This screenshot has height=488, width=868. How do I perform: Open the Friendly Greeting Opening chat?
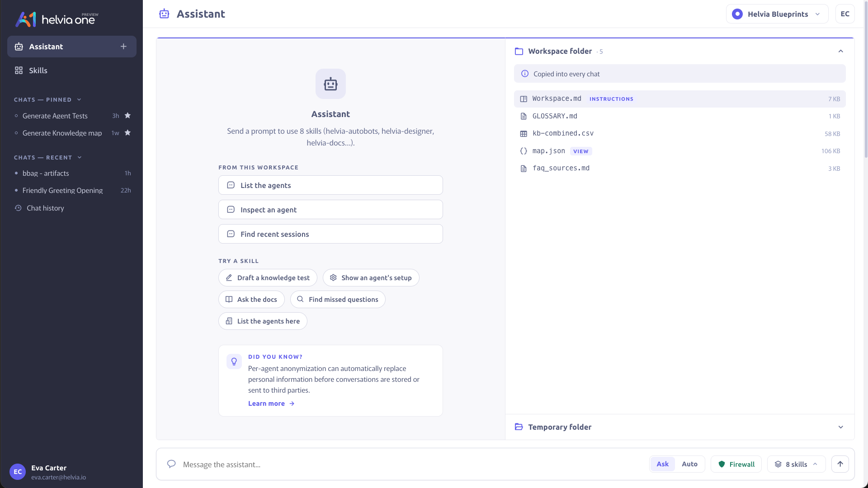point(72,191)
